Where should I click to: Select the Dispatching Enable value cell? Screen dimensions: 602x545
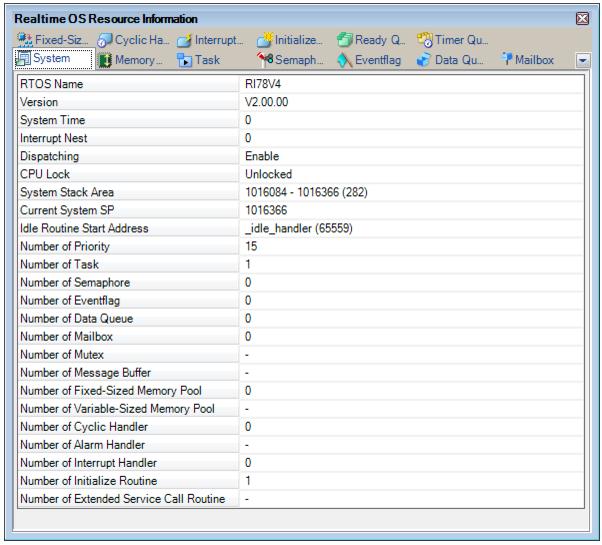point(262,156)
